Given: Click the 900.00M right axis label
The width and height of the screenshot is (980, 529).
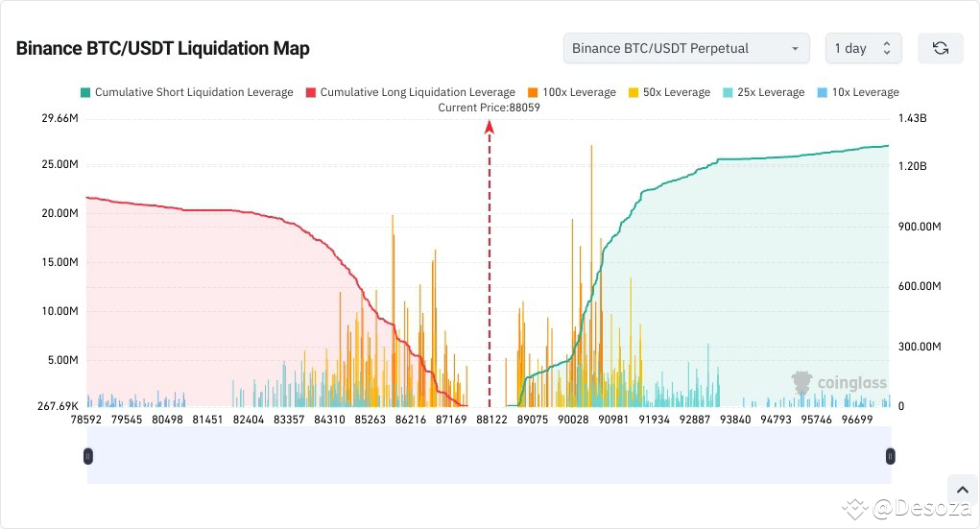Looking at the screenshot, I should [920, 227].
